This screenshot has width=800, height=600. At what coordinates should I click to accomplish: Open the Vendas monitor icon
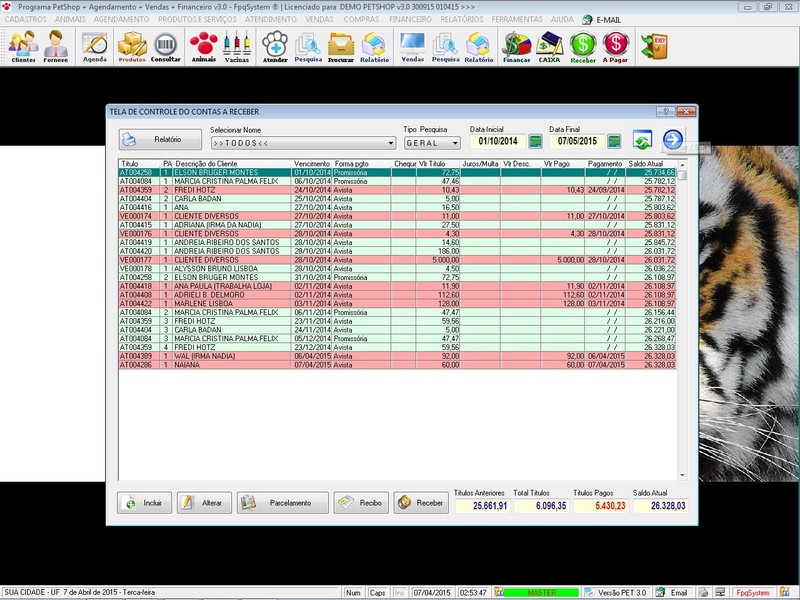[x=413, y=46]
